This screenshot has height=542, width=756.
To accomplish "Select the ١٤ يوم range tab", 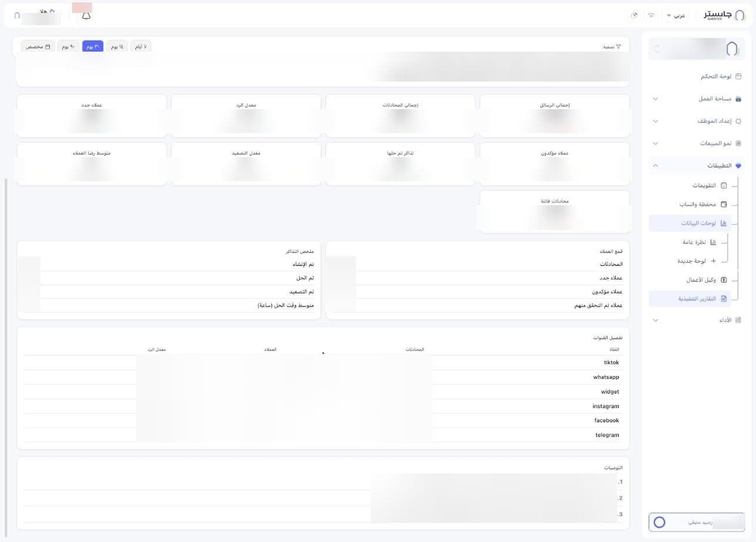I will click(x=117, y=46).
